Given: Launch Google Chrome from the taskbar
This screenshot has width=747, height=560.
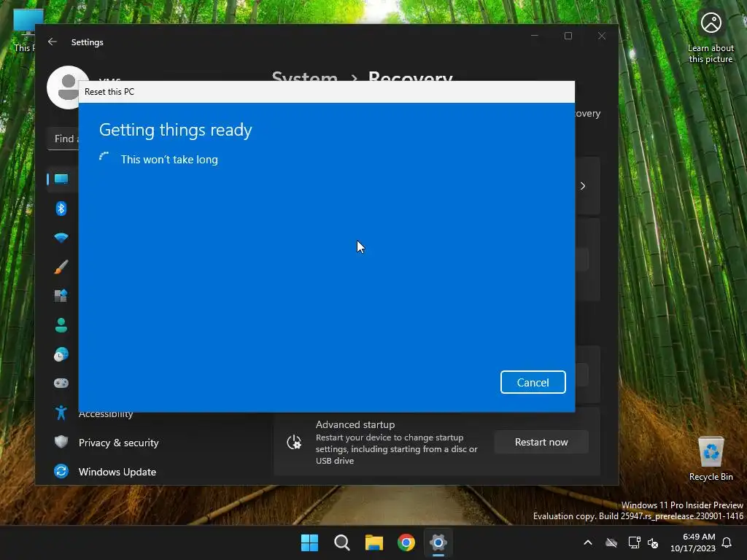Looking at the screenshot, I should point(406,542).
